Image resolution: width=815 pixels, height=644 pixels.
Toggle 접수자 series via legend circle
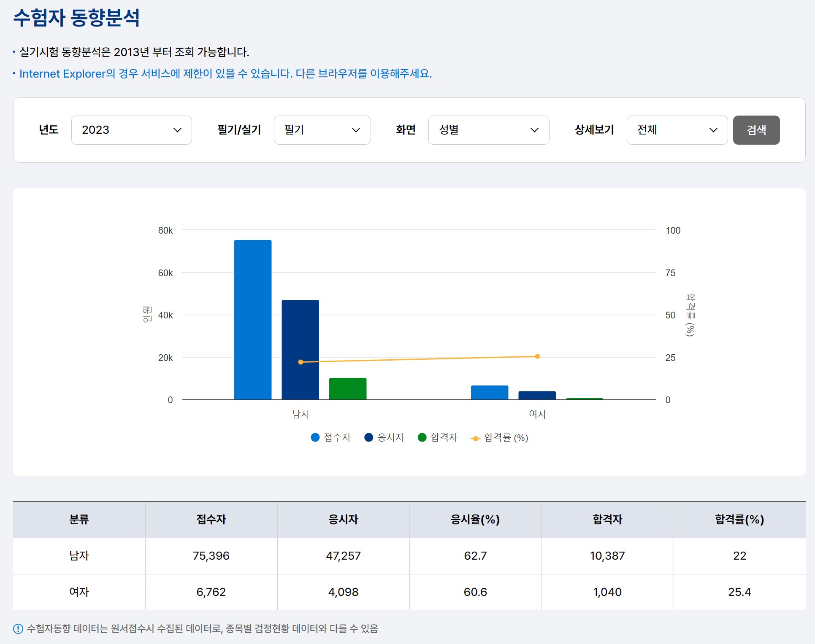point(315,437)
